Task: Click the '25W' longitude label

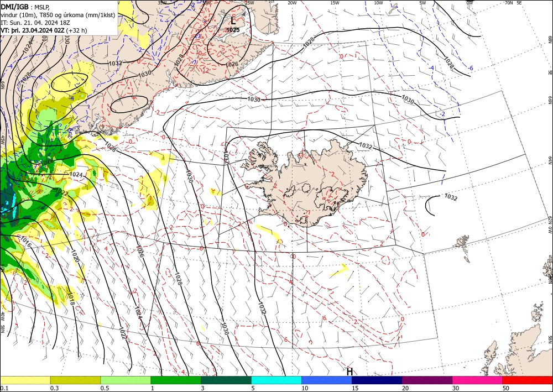Action: coord(249,3)
